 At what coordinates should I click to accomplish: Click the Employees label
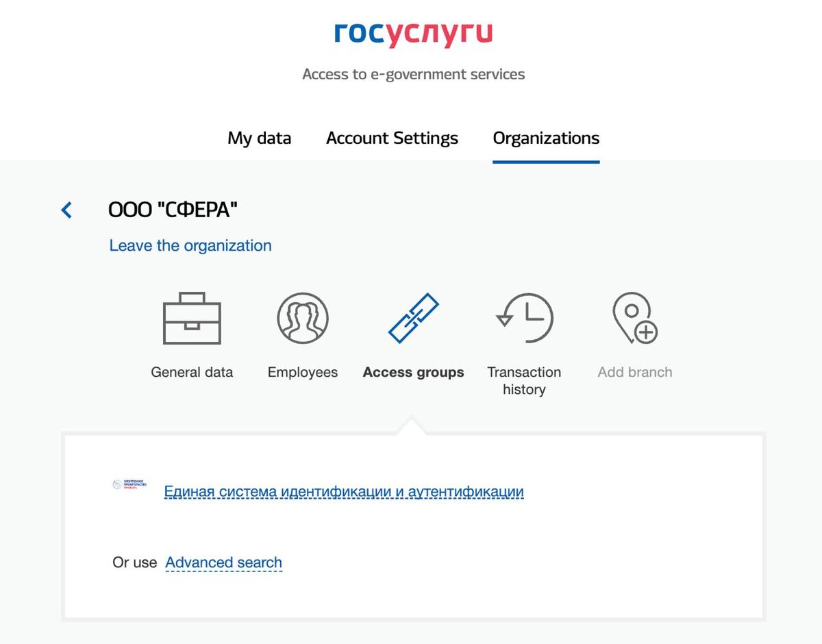(x=303, y=372)
